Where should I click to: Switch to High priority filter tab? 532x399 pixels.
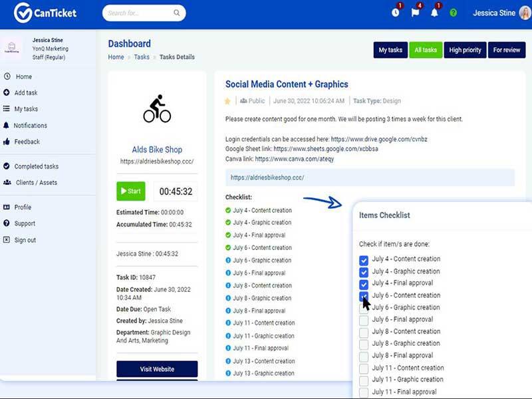pos(465,50)
